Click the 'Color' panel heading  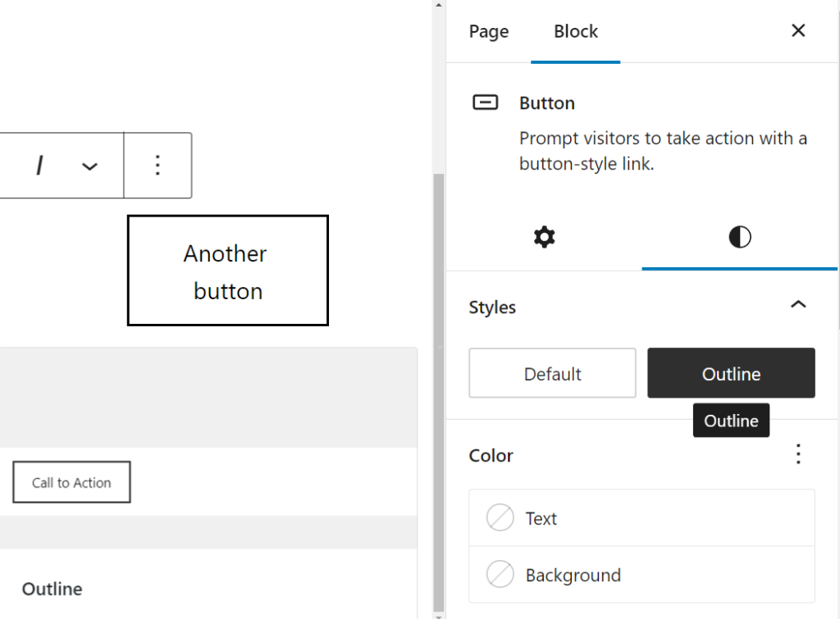491,455
